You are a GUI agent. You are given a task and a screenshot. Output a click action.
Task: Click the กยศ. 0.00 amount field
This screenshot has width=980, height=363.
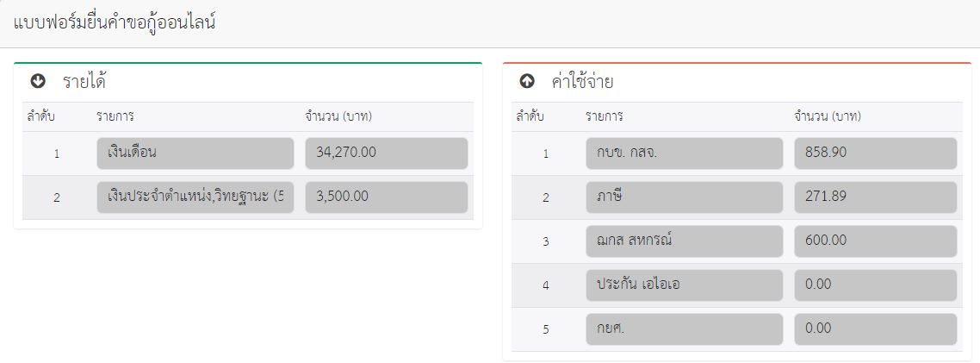pos(876,329)
